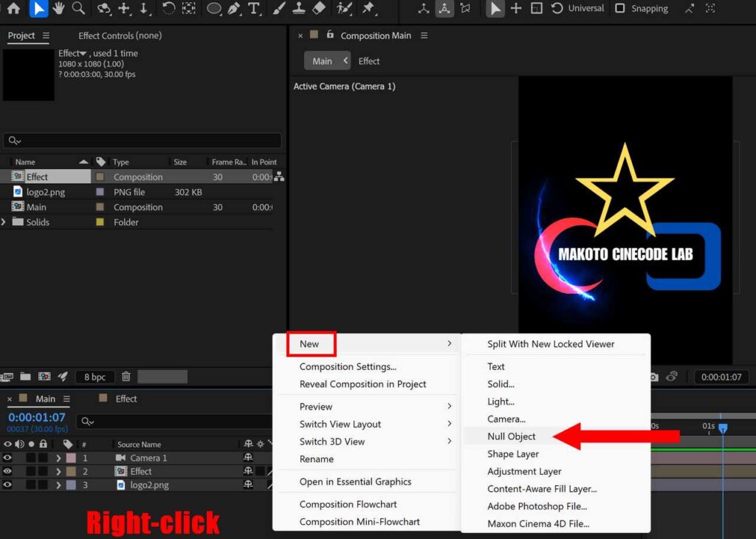Choose the View Axis mode icon
This screenshot has height=539, width=756.
coord(465,8)
